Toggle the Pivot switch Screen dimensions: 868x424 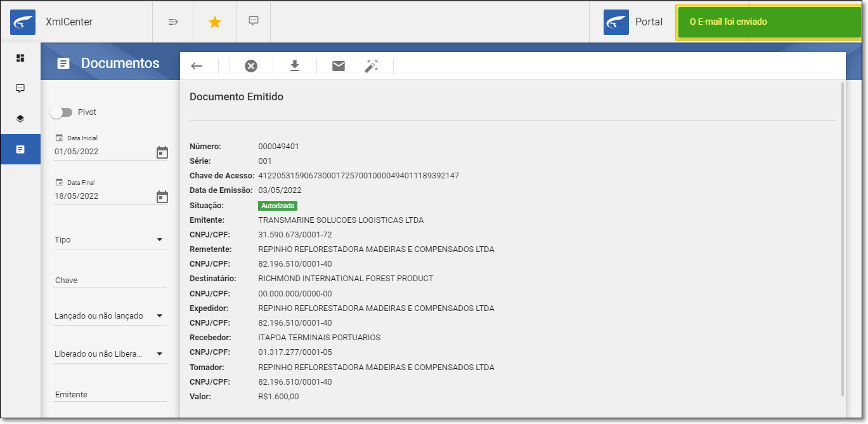pos(62,112)
